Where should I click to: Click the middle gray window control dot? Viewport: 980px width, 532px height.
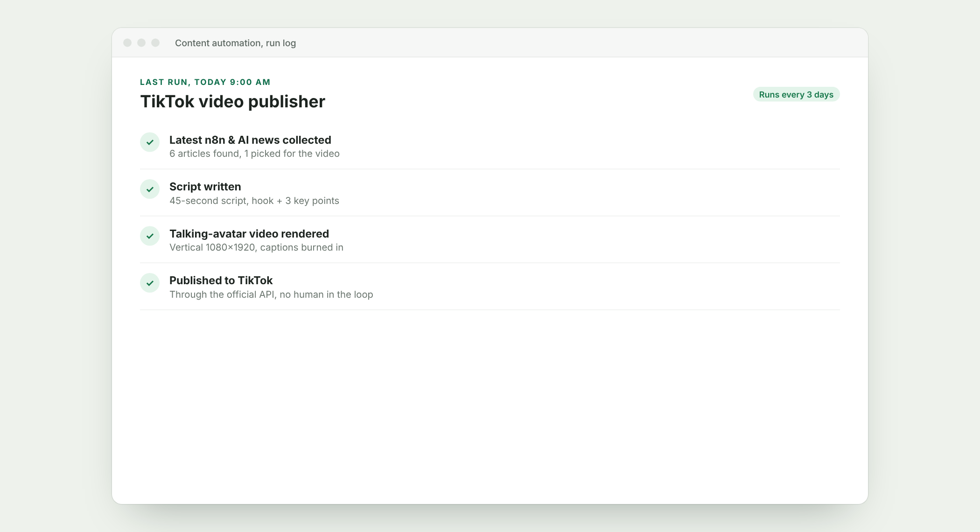pos(141,43)
